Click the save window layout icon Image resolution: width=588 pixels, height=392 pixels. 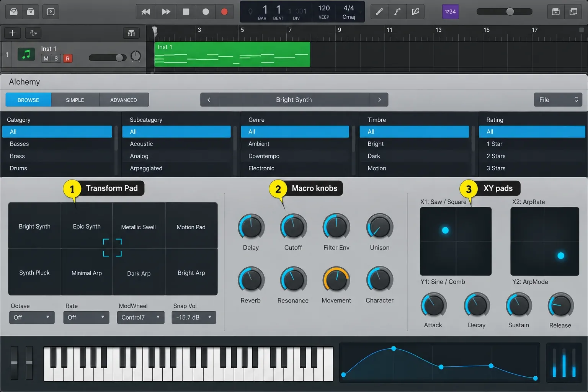tap(556, 12)
